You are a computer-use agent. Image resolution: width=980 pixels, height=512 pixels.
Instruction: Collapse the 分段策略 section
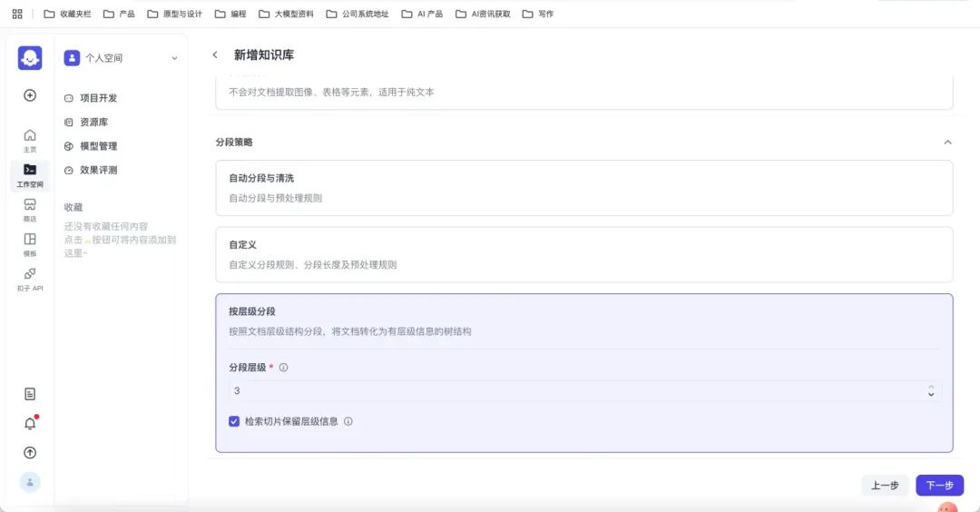pyautogui.click(x=947, y=143)
